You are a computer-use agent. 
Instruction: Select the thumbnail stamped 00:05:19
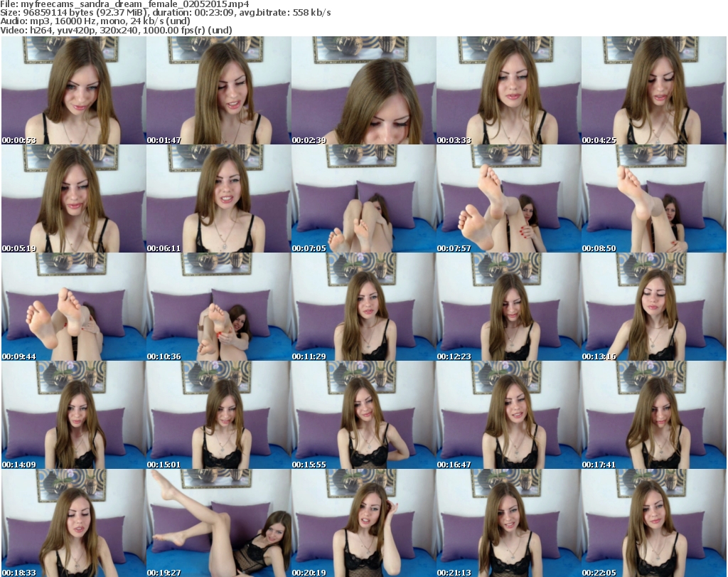(73, 198)
